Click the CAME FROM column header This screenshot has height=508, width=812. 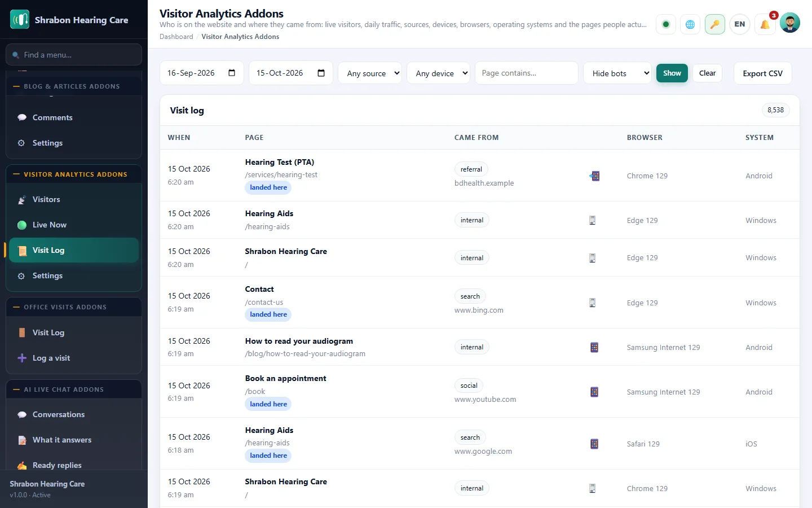click(x=476, y=138)
